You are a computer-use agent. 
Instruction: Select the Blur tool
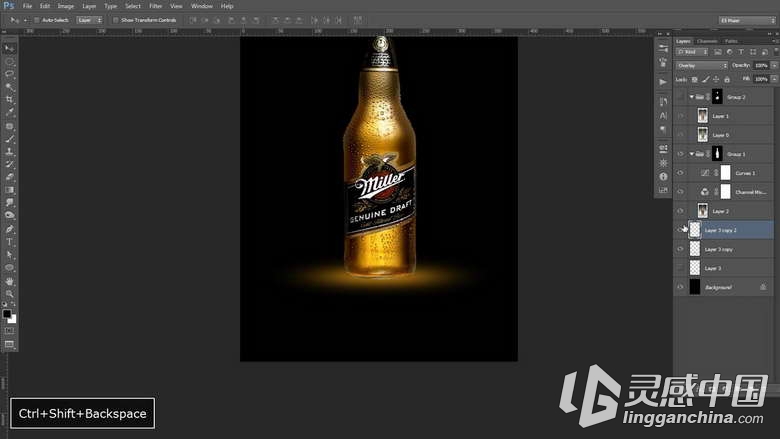coord(9,203)
